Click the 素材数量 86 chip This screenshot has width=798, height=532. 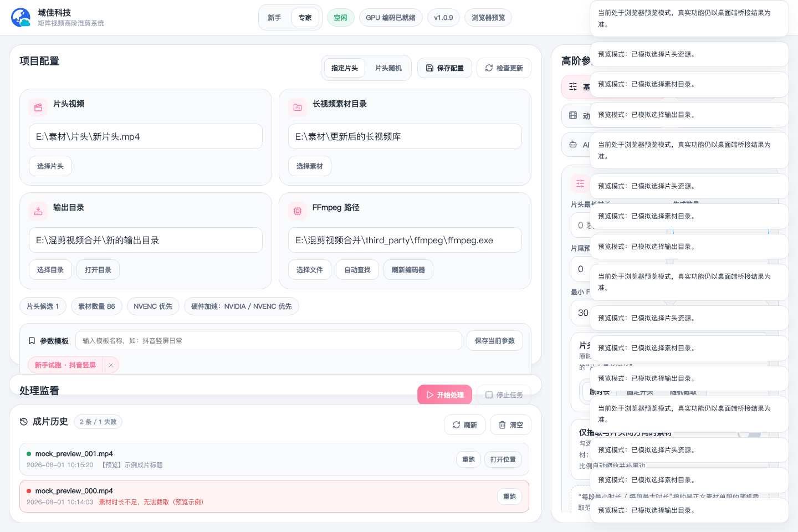coord(96,306)
